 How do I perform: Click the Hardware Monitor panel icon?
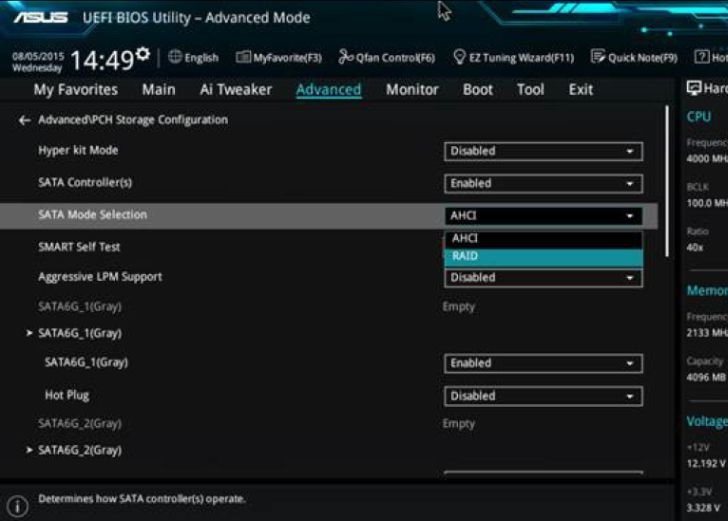click(694, 87)
